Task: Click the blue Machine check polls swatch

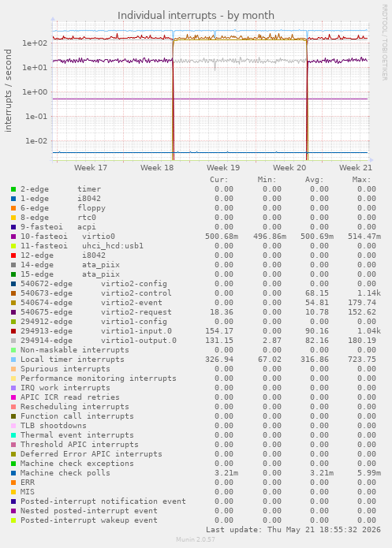Action: [13, 473]
